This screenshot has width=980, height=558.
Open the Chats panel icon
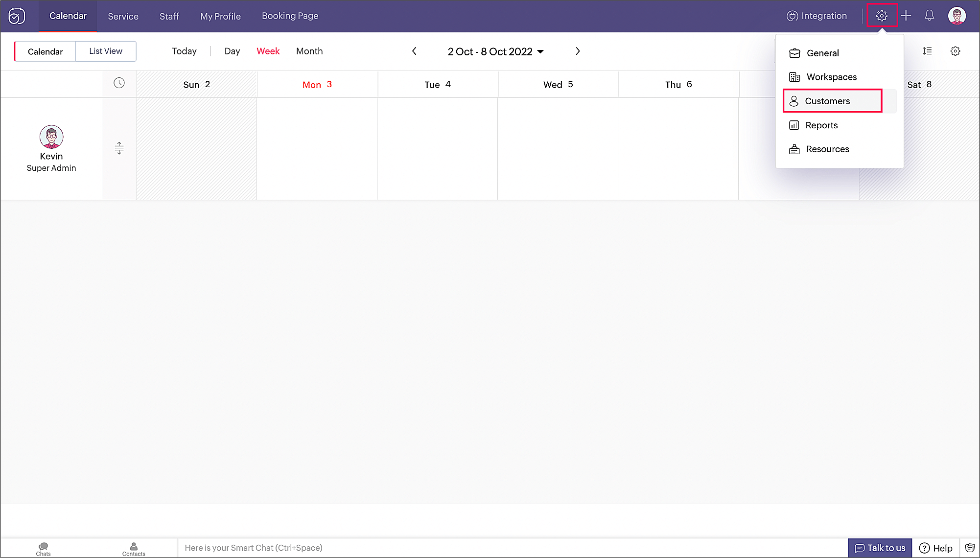click(x=43, y=548)
